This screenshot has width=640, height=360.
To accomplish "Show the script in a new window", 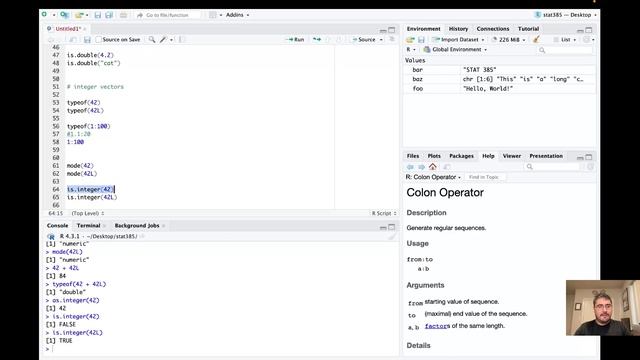I will 73,40.
